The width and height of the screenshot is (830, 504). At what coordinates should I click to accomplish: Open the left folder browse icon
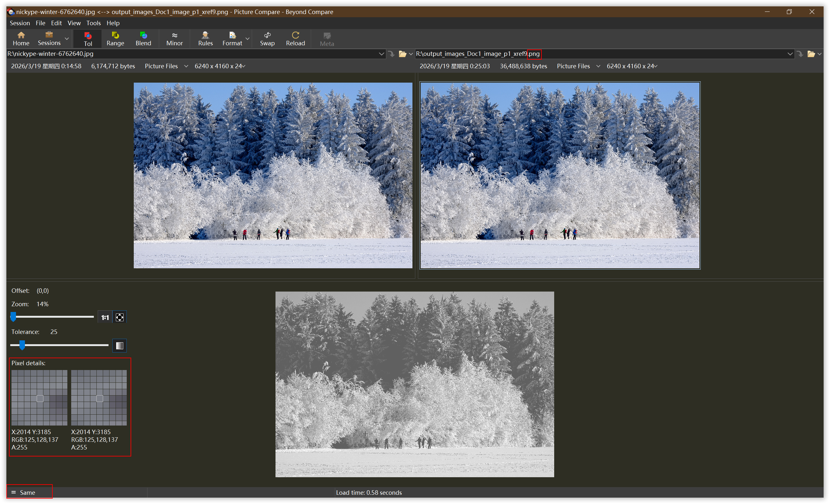402,54
